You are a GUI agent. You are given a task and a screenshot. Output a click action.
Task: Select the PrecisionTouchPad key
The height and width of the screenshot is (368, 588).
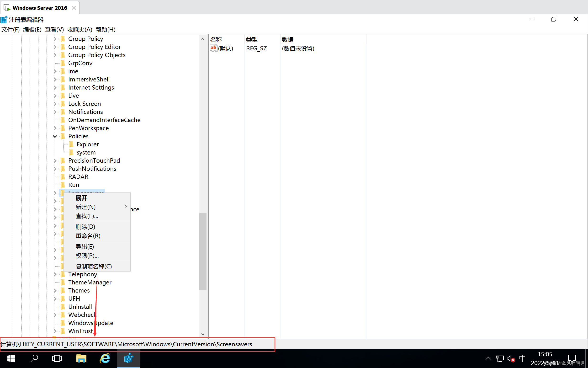point(94,161)
